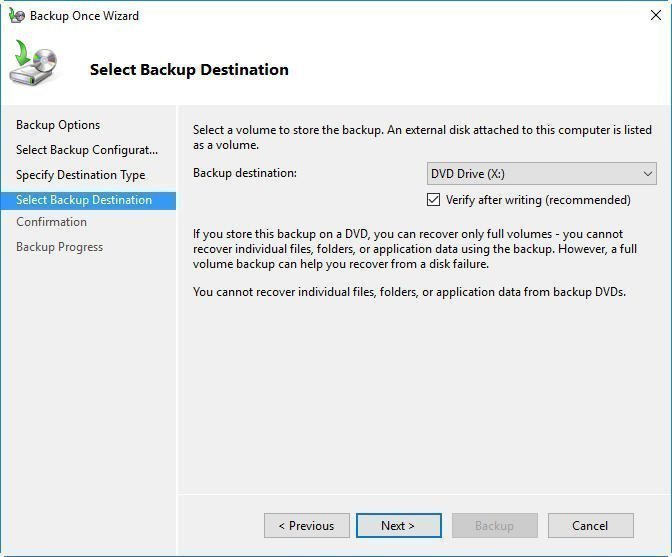The width and height of the screenshot is (672, 557).
Task: Click the Backup Once Wizard title bar icon
Action: [16, 16]
